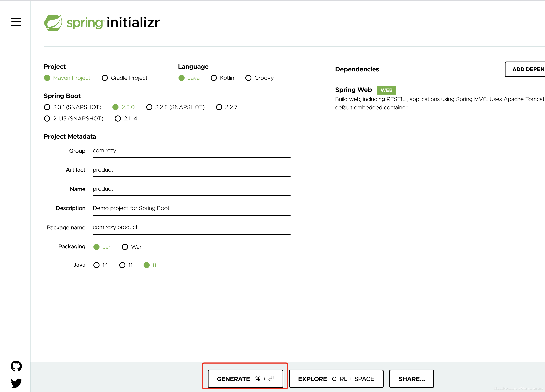The width and height of the screenshot is (545, 392).
Task: Edit the Artifact input field
Action: click(192, 170)
